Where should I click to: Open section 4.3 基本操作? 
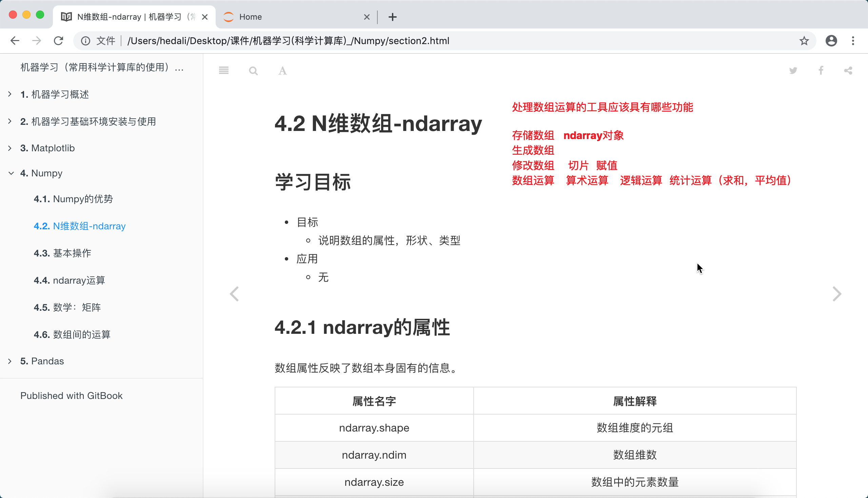[x=62, y=253]
